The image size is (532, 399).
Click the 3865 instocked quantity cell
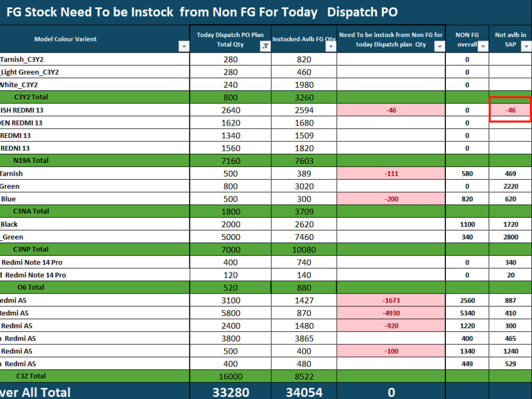click(304, 338)
